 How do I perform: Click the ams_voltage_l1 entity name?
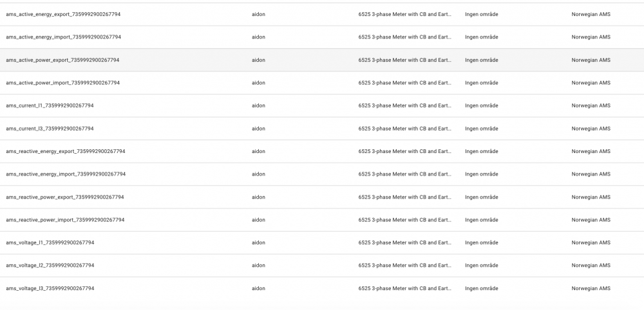(50, 242)
